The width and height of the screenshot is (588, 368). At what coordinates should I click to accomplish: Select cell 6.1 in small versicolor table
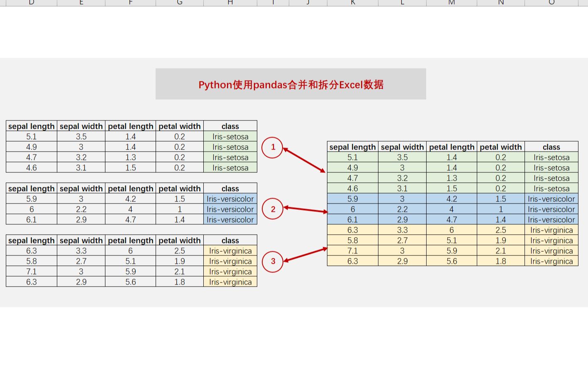(x=32, y=219)
